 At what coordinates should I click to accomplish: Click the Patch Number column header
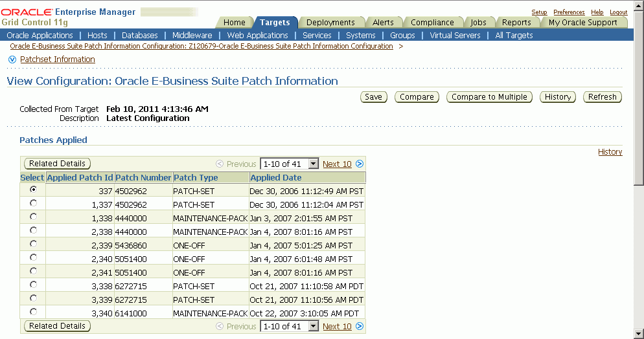[x=143, y=178]
